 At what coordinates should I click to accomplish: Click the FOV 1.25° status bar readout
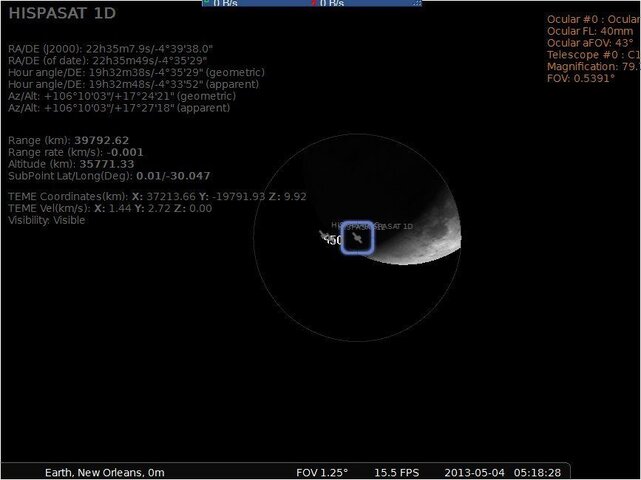322,473
